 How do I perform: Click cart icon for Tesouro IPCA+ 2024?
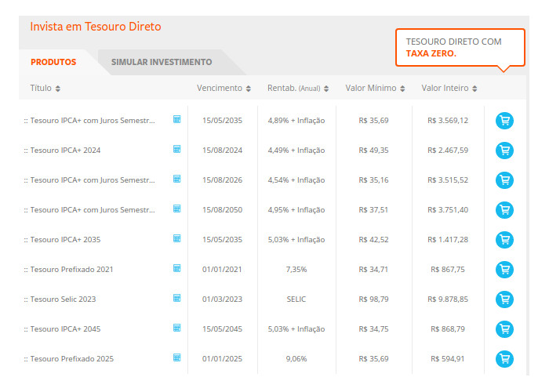point(504,151)
